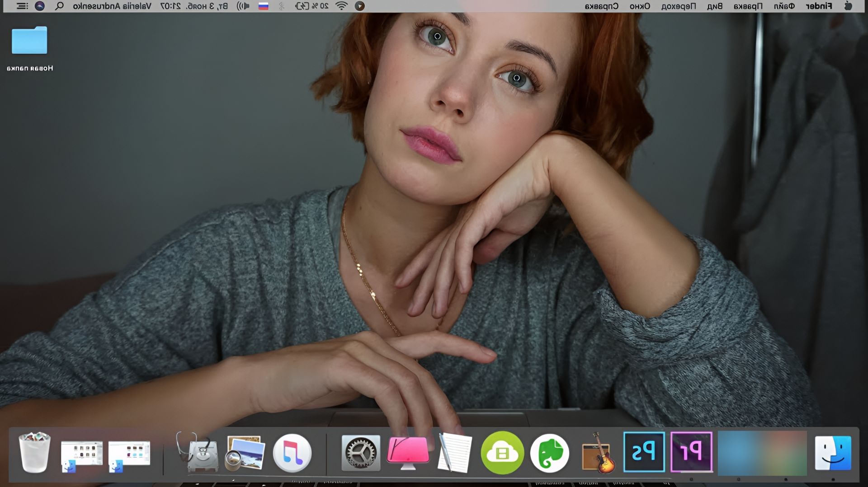Open the Новая папка desktop folder

tap(29, 48)
